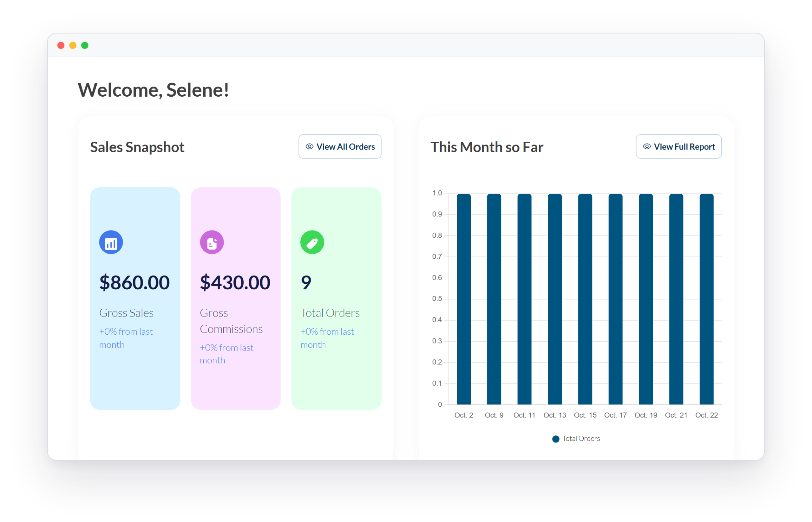The width and height of the screenshot is (812, 522).
Task: Click the Oct. 2 axis label
Action: 464,415
